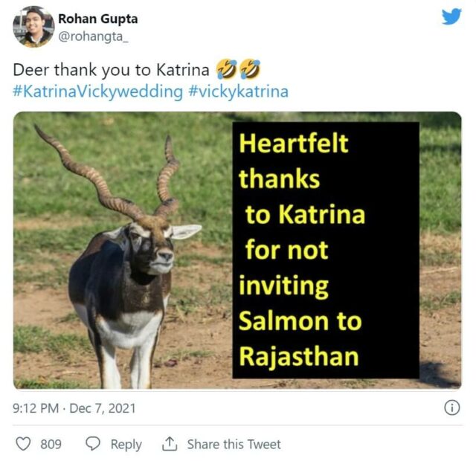Click the Share this Tweet text
Image resolution: width=476 pixels, height=461 pixels.
[234, 444]
